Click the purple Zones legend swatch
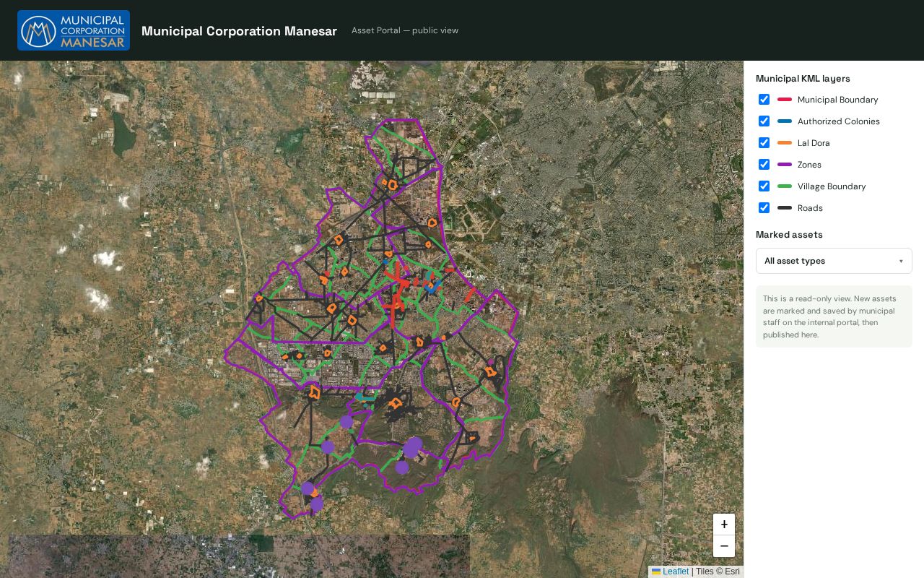 pos(785,165)
